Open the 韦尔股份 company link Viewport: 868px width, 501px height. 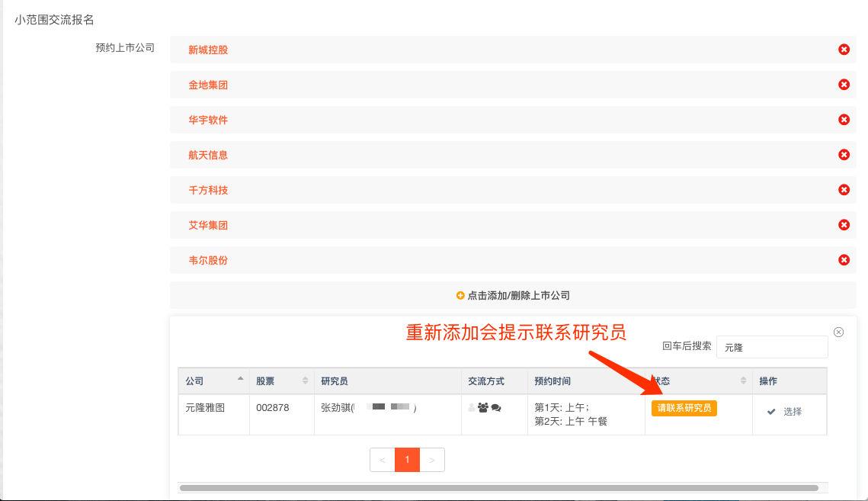point(208,261)
